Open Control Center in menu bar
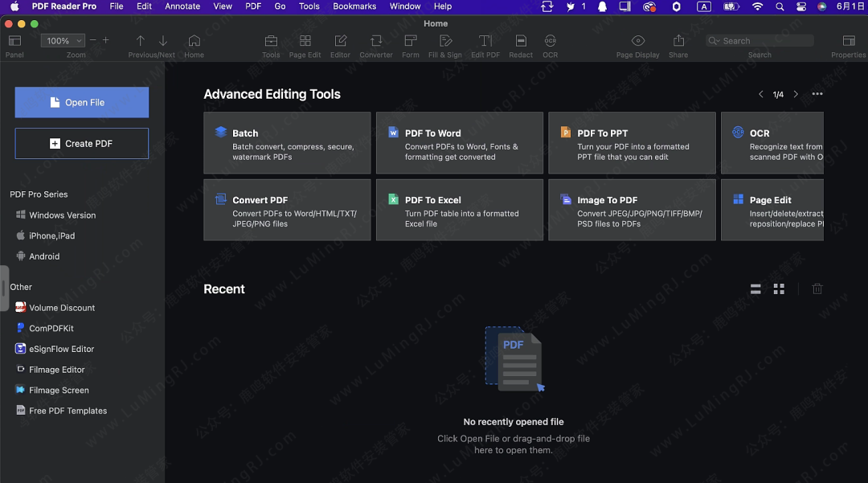Screen dimensions: 868x483 pyautogui.click(x=800, y=6)
